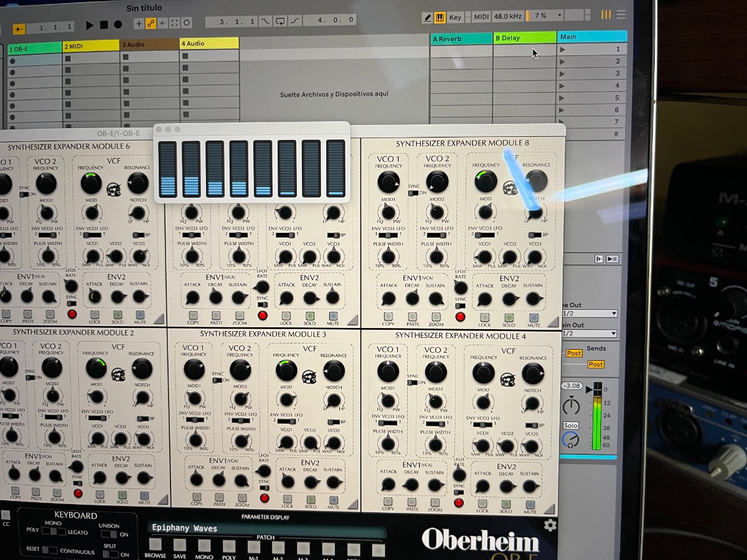Select the A Reverb return track
Viewport: 747px width, 560px height.
(461, 39)
